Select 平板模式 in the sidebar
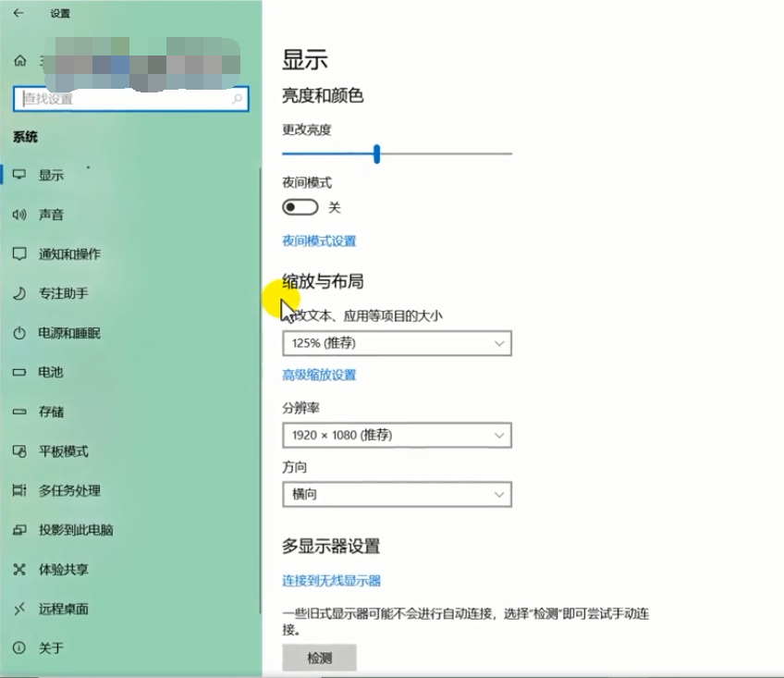784x678 pixels. pyautogui.click(x=63, y=451)
